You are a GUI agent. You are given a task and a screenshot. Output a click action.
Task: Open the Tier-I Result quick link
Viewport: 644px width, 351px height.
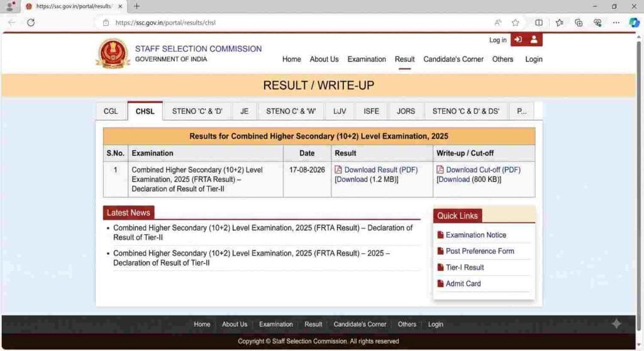465,267
